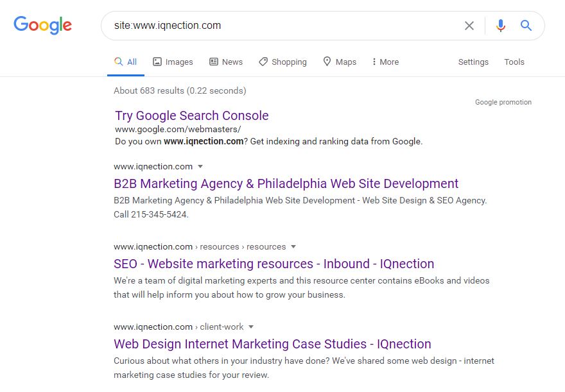Viewport: 565px width, 392px height.
Task: Open search Tools
Action: [514, 62]
